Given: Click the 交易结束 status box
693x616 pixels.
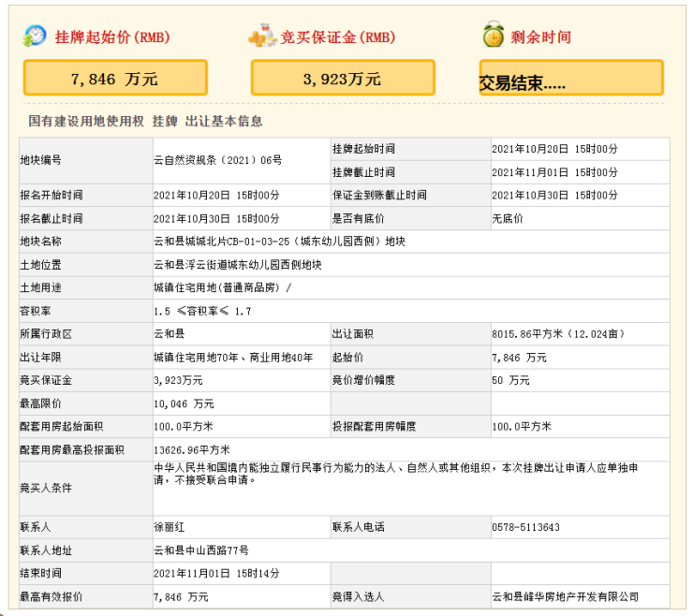Looking at the screenshot, I should click(570, 79).
